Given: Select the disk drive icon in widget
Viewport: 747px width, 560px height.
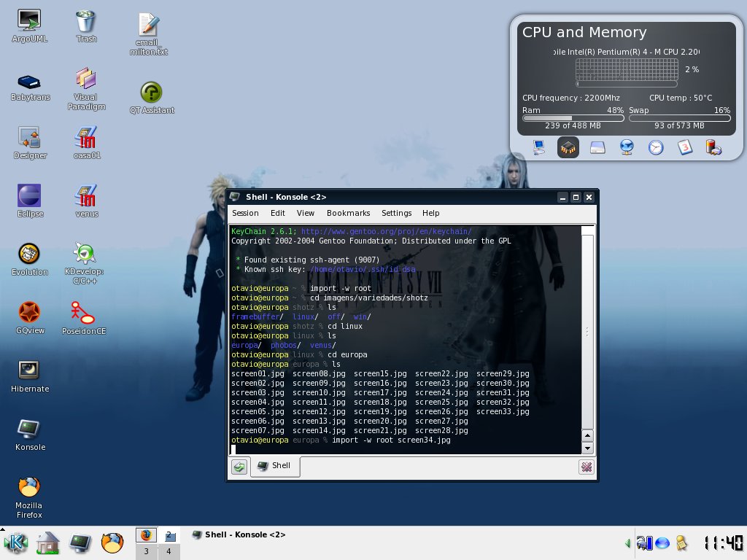Looking at the screenshot, I should [597, 147].
